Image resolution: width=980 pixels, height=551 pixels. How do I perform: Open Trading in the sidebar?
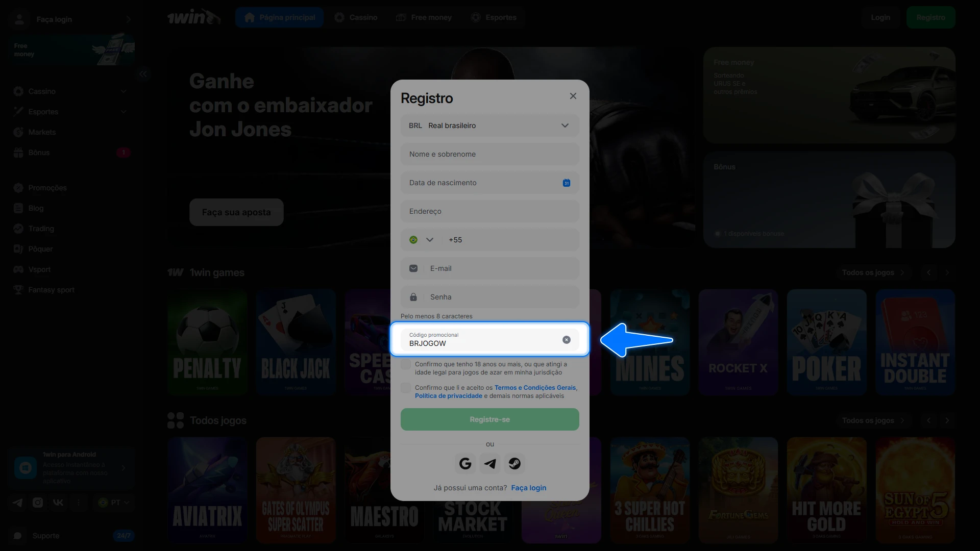point(71,229)
